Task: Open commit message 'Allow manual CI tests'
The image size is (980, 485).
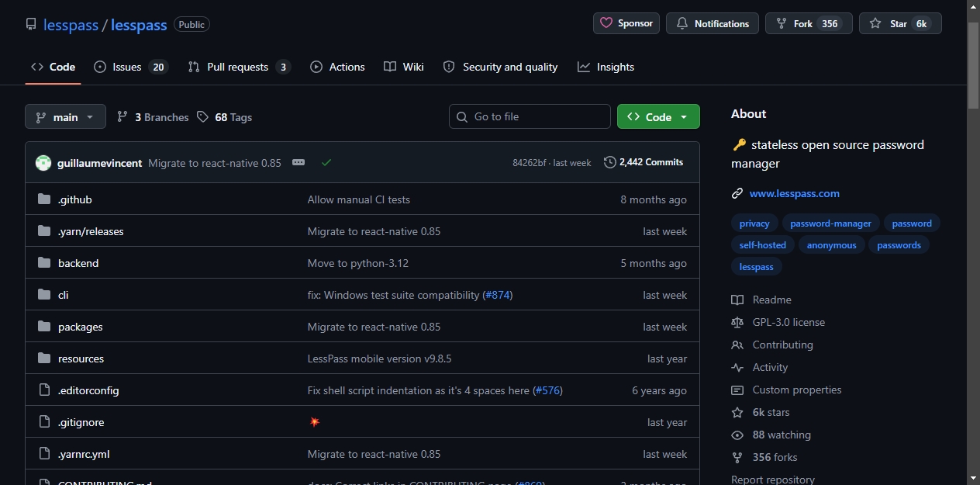Action: coord(359,199)
